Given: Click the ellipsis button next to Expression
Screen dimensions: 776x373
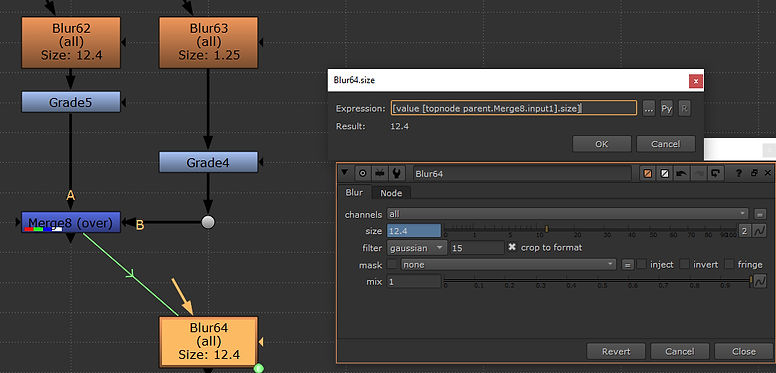Looking at the screenshot, I should click(649, 108).
